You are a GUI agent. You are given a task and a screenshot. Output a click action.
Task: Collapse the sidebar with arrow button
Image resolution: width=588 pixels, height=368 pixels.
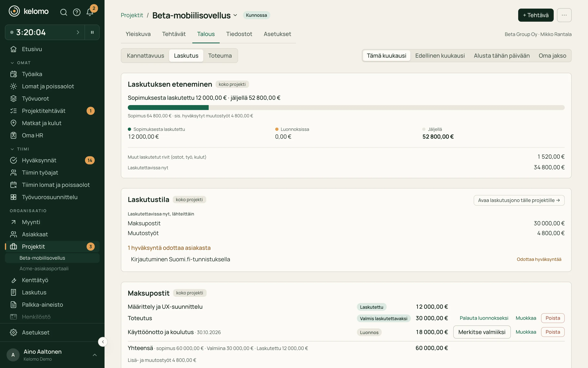tap(103, 342)
